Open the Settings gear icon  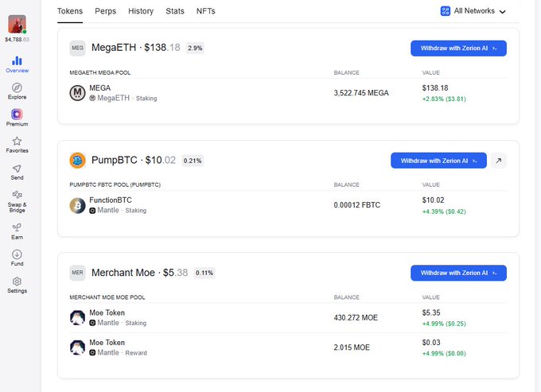(17, 281)
